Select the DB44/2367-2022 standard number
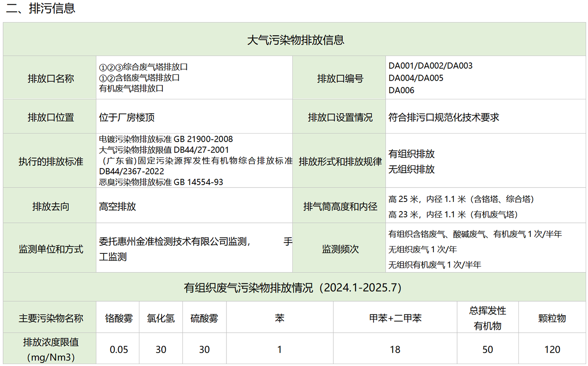This screenshot has width=588, height=366. (131, 172)
